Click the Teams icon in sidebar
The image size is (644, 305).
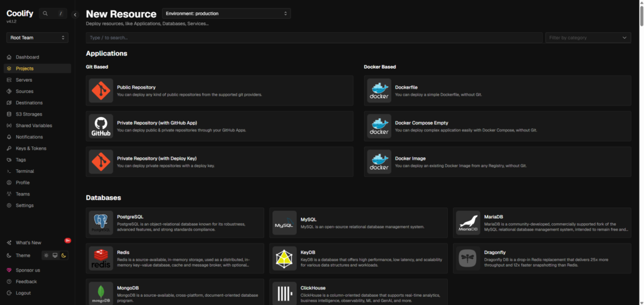(x=9, y=194)
